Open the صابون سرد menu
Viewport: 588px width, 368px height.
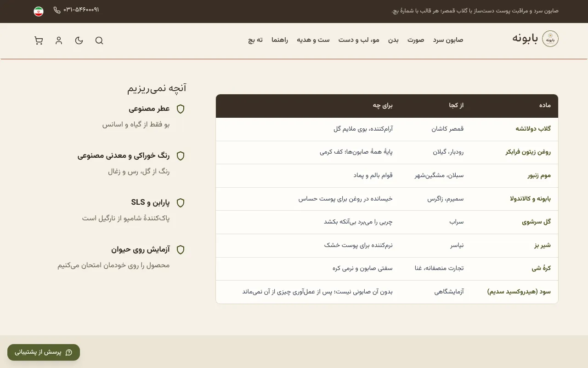448,40
